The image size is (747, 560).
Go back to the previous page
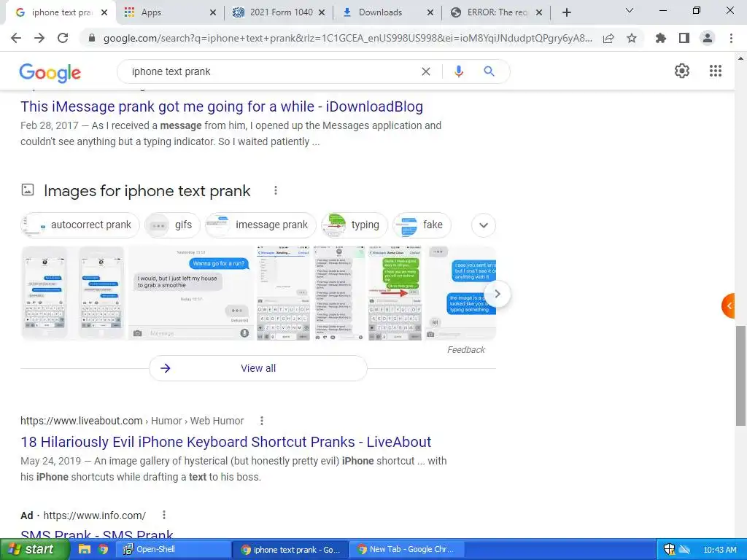[16, 38]
